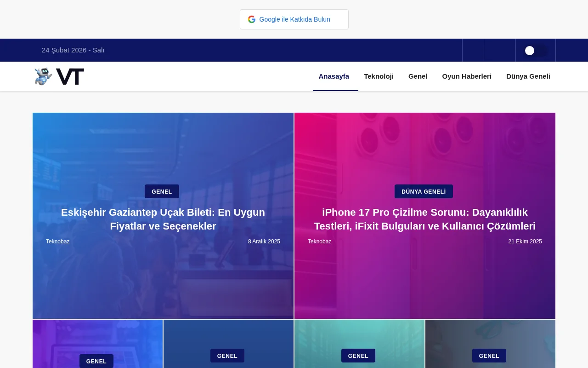Open the Anasayfa menu item
This screenshot has height=368, width=588.
click(334, 76)
